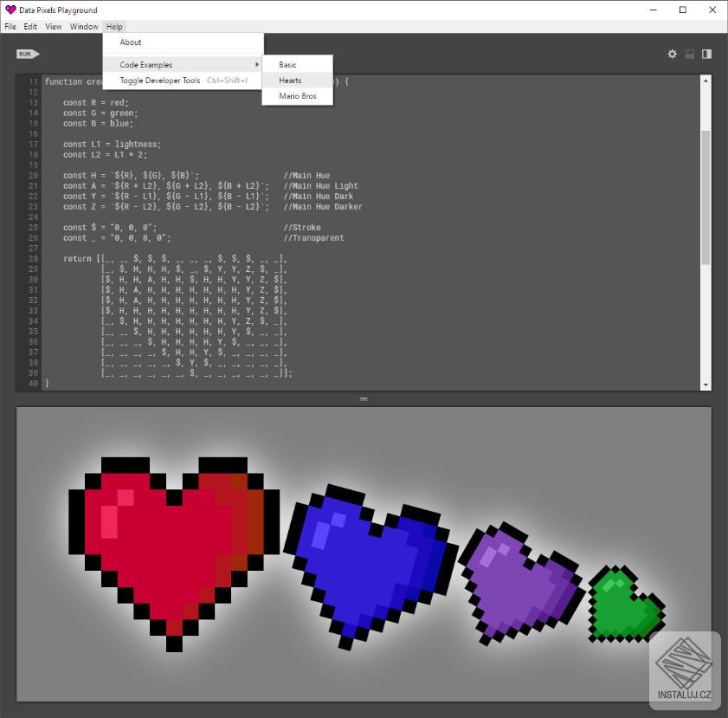Click the "//Transparent" comment
Image resolution: width=728 pixels, height=718 pixels.
pyautogui.click(x=313, y=238)
